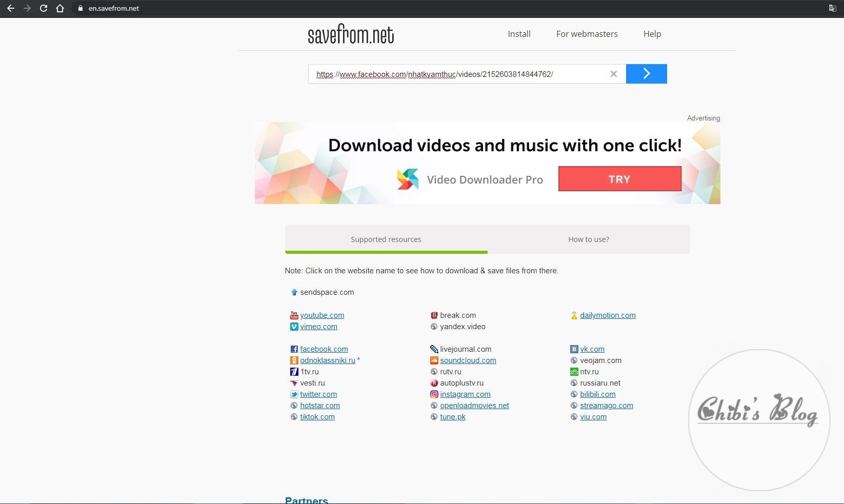Open the viu.com link
The image size is (844, 504).
pyautogui.click(x=593, y=417)
